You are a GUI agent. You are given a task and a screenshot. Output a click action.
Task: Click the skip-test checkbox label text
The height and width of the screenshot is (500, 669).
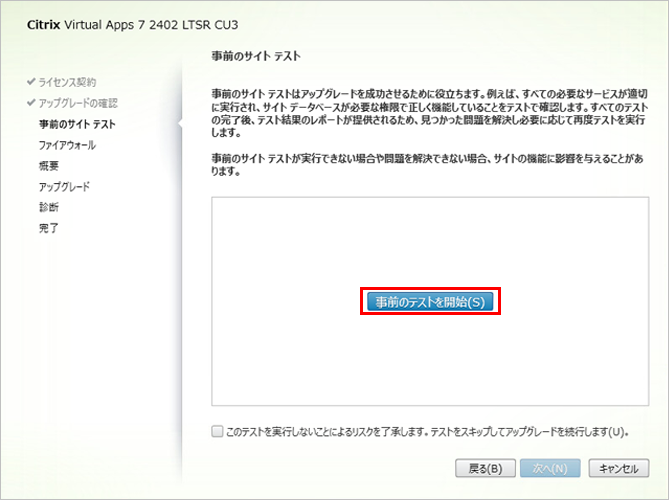pyautogui.click(x=427, y=432)
